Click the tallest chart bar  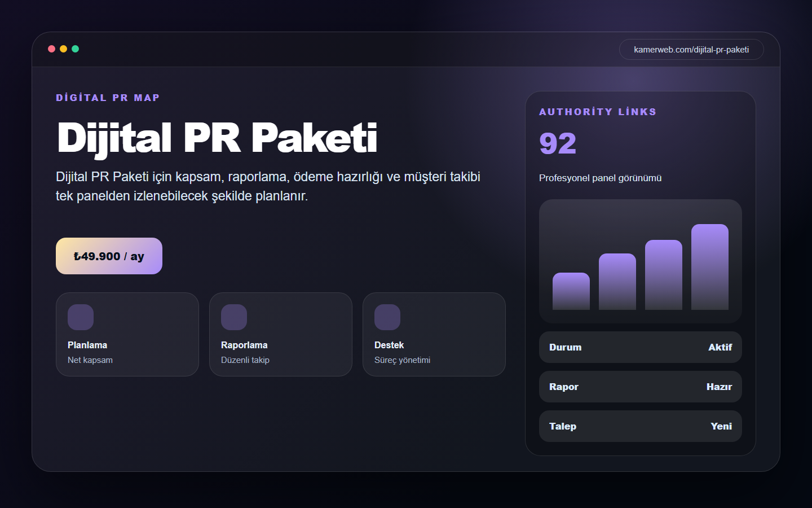(710, 267)
